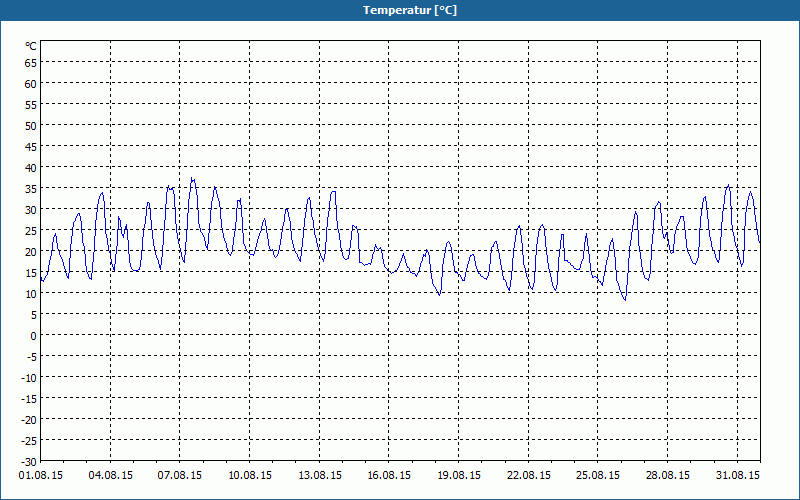The width and height of the screenshot is (800, 500).
Task: Click the -15 value on temperature axis
Action: tap(29, 399)
